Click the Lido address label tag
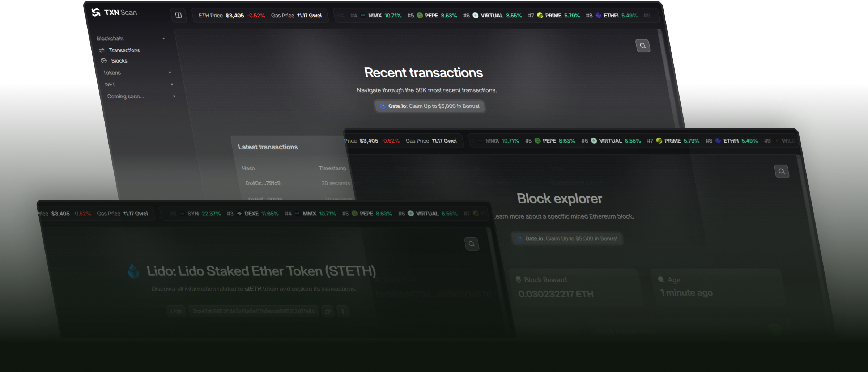Screen dimensions: 868x372 click(x=176, y=311)
